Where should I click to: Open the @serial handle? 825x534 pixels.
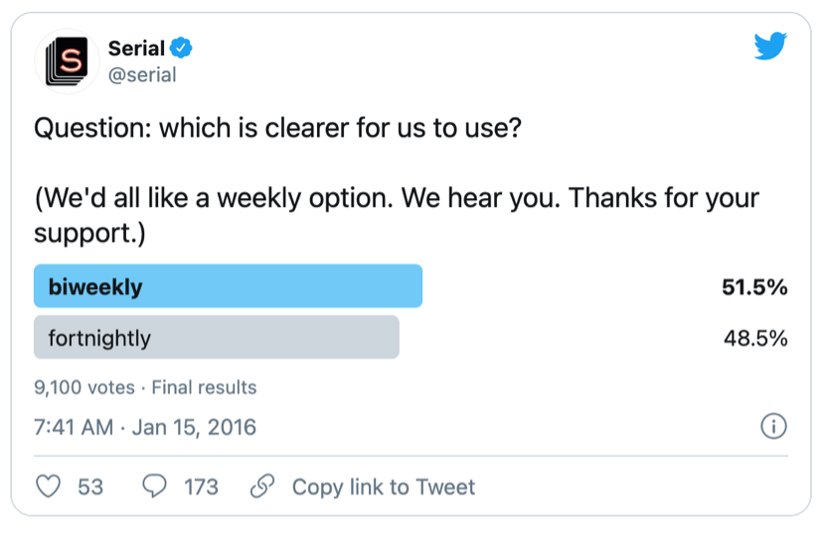[142, 75]
